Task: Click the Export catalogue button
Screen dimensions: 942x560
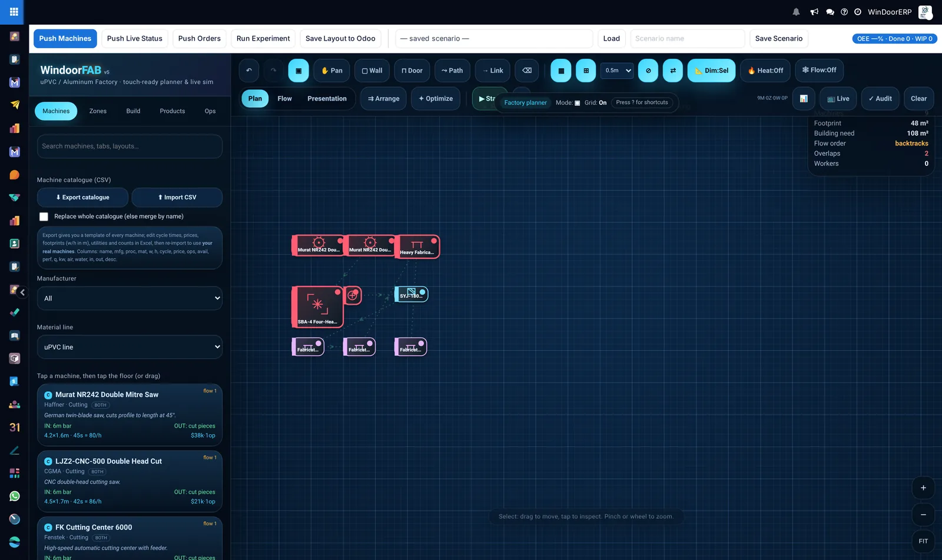Action: 82,198
